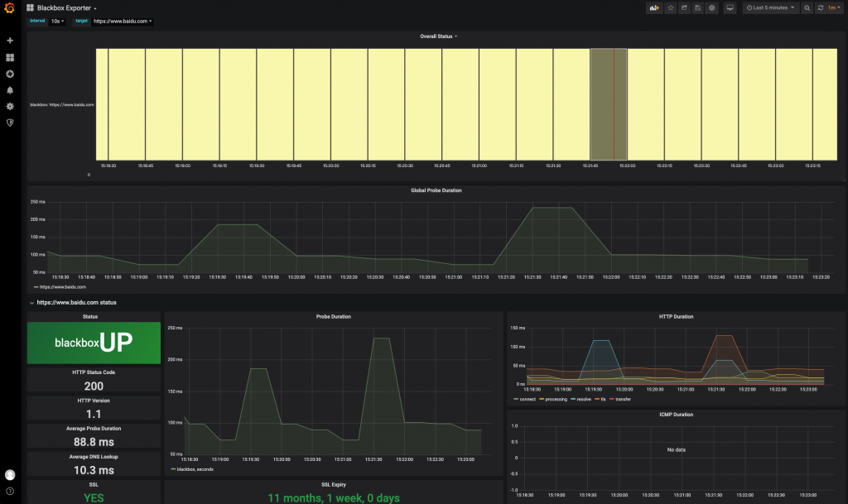Open the Blackbox Exporter dashboard selector

[66, 7]
